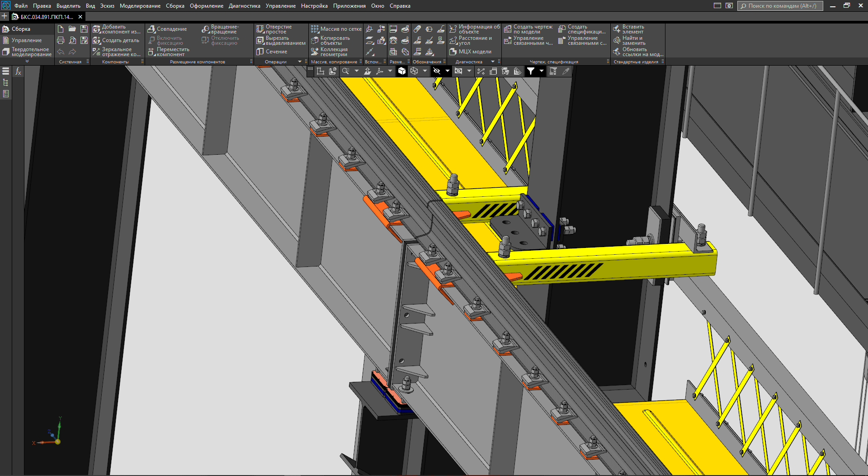Toggle the hide objects crossed-eye icon
Viewport: 868px width, 476px height.
[x=437, y=71]
